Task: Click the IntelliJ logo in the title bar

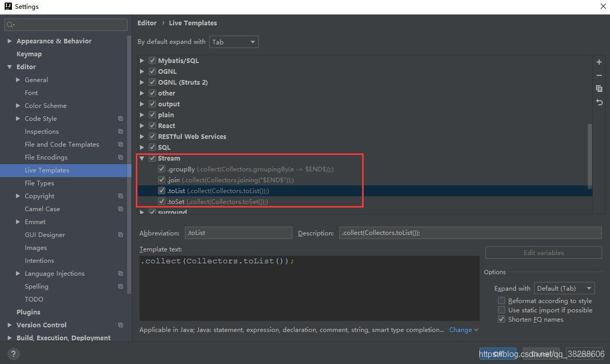Action: coord(7,6)
